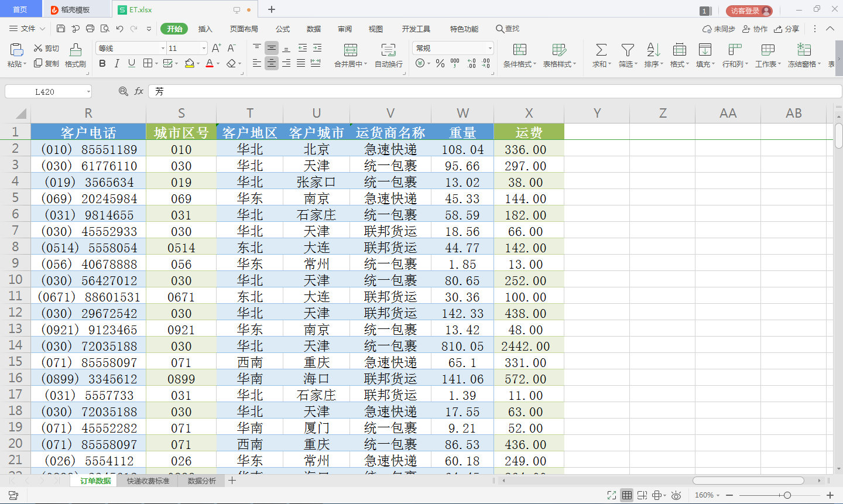Collapse the ribbon with the chevron

[x=830, y=29]
